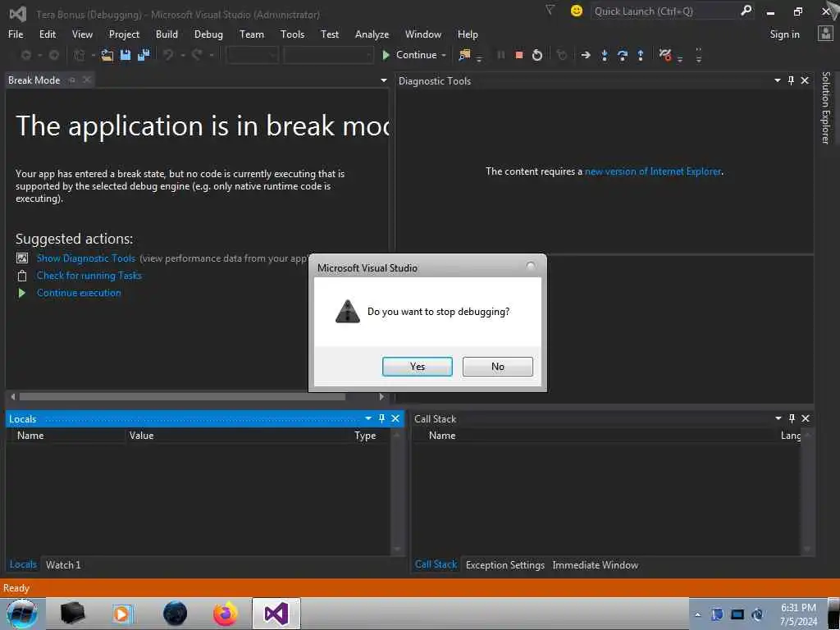Open the Locals window position dropdown

(368, 418)
